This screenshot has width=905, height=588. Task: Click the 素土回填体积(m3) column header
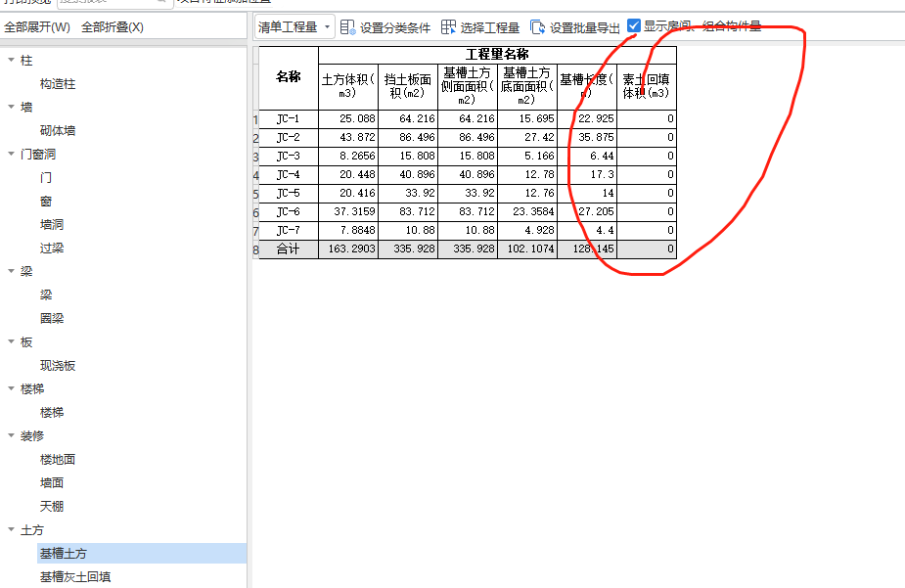click(x=647, y=86)
